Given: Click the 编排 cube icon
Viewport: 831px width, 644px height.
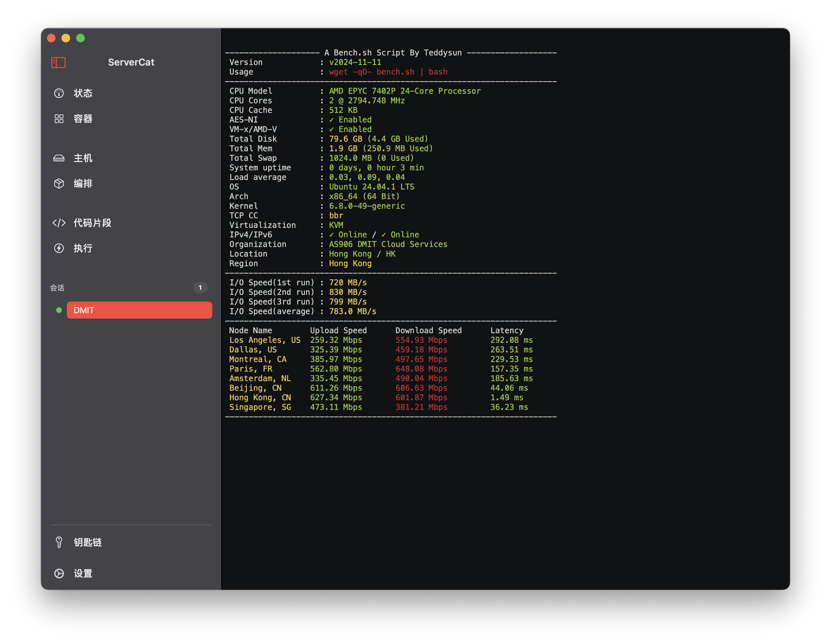Looking at the screenshot, I should point(59,183).
